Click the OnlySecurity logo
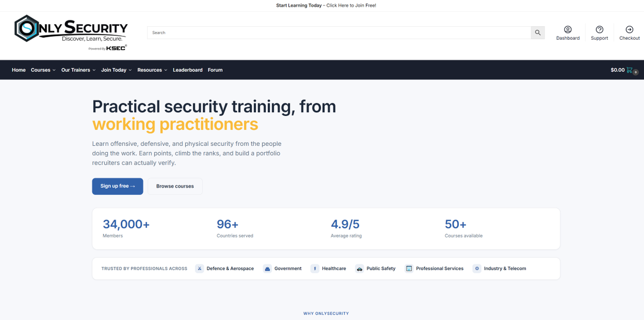The image size is (644, 320). pyautogui.click(x=71, y=32)
